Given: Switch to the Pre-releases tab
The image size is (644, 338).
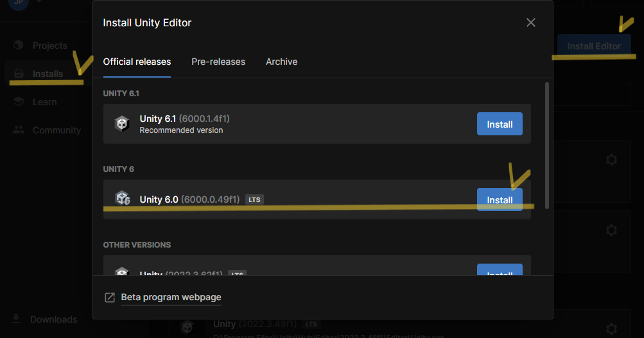Looking at the screenshot, I should pos(218,62).
